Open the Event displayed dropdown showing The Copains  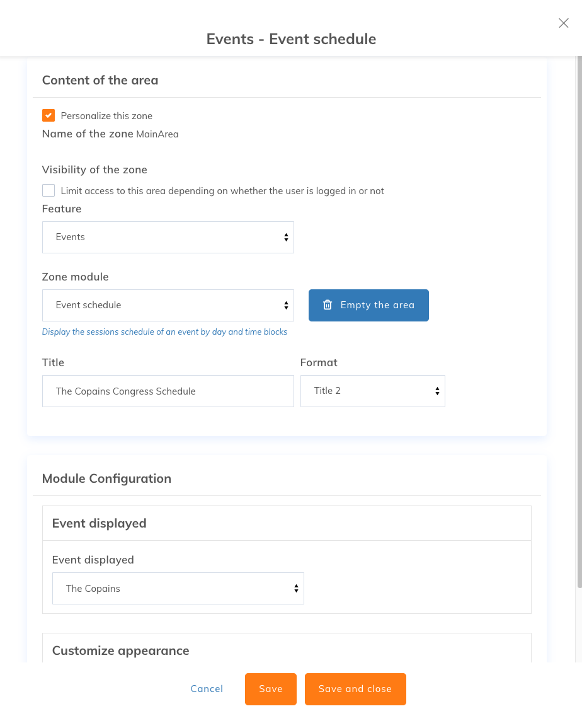coord(178,588)
